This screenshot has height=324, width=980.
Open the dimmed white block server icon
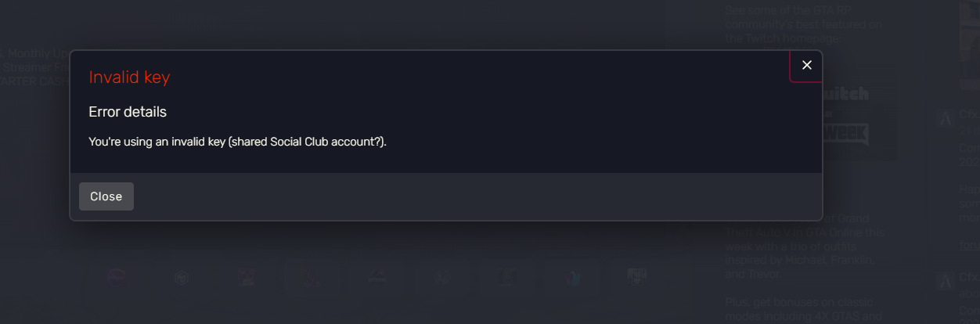637,277
